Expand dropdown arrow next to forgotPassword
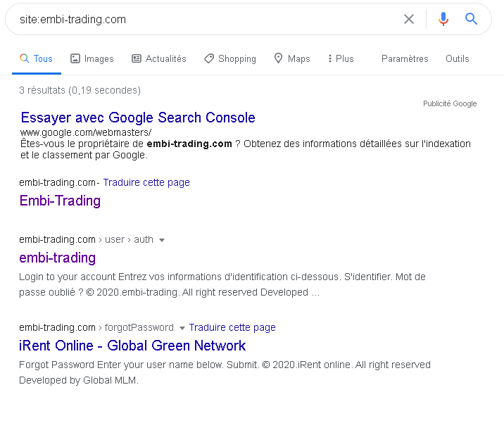Screen dimensions: 504x423 (x=182, y=328)
